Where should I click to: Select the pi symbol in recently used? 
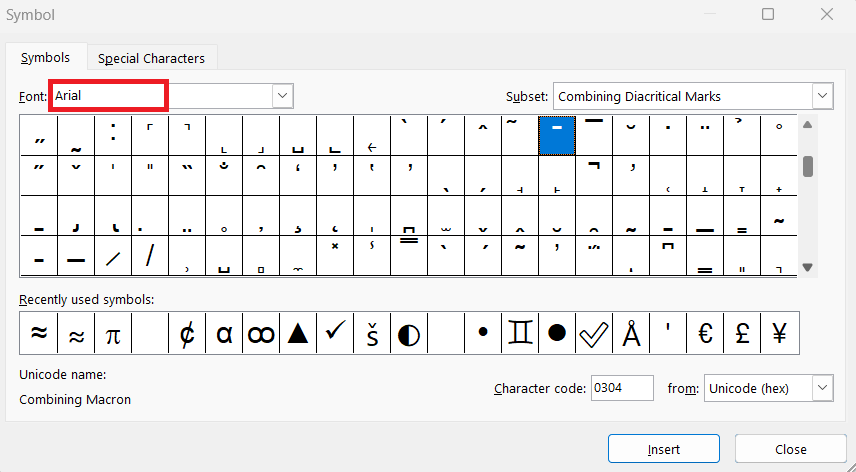point(112,333)
